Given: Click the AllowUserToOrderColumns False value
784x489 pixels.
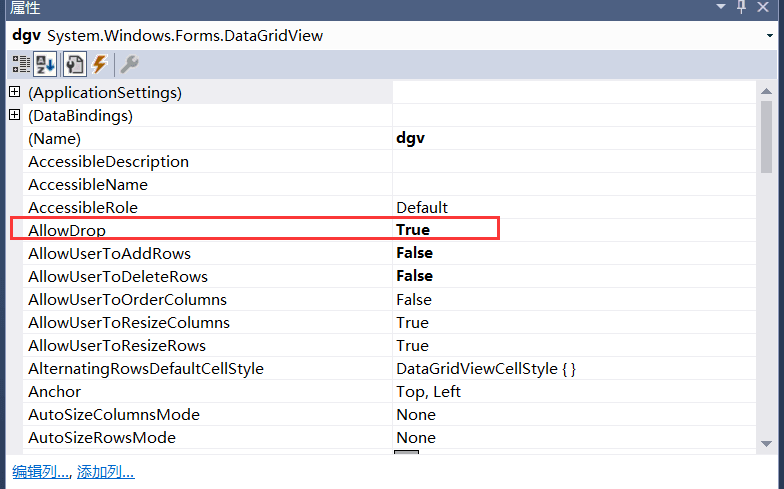Looking at the screenshot, I should point(414,300).
